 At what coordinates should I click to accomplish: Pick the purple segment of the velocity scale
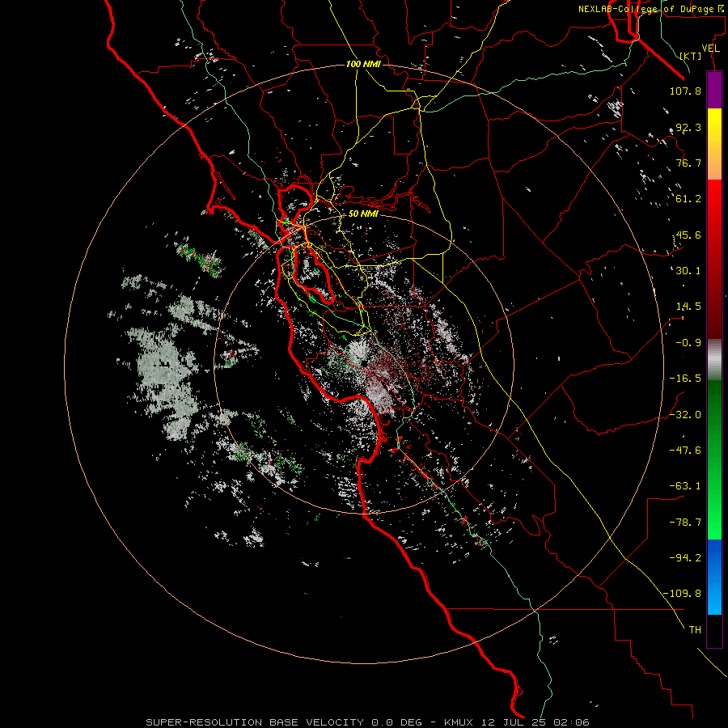click(714, 90)
